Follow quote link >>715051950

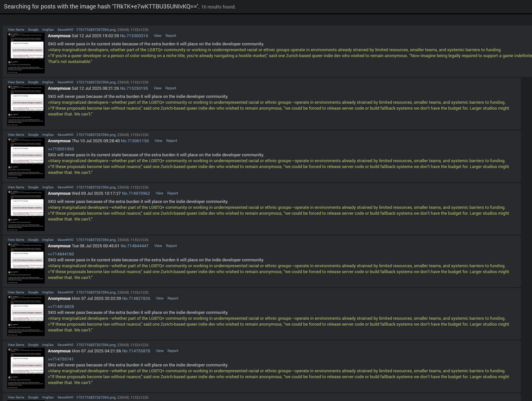click(61, 149)
